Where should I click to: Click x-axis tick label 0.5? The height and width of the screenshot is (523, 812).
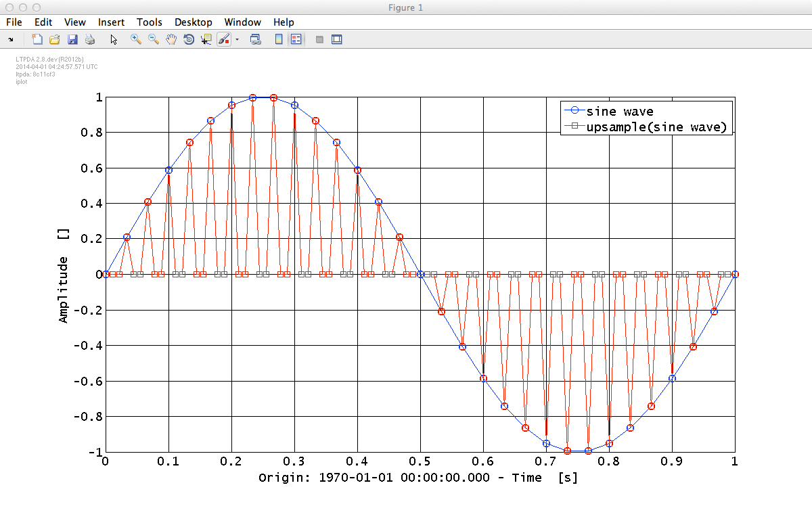tap(420, 461)
